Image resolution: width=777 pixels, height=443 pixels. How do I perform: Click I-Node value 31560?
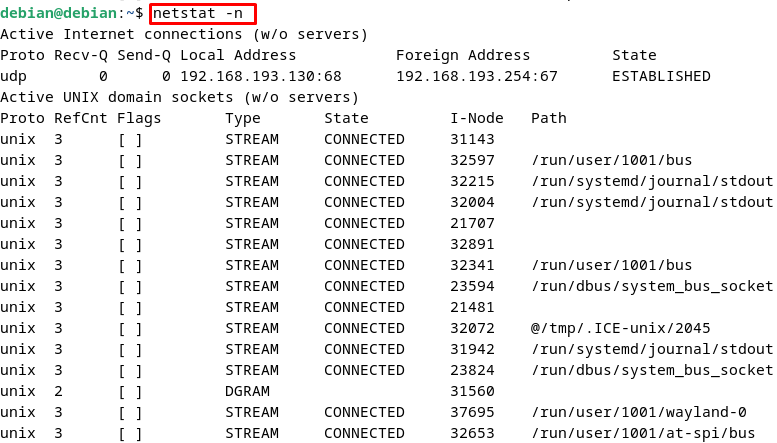click(472, 391)
